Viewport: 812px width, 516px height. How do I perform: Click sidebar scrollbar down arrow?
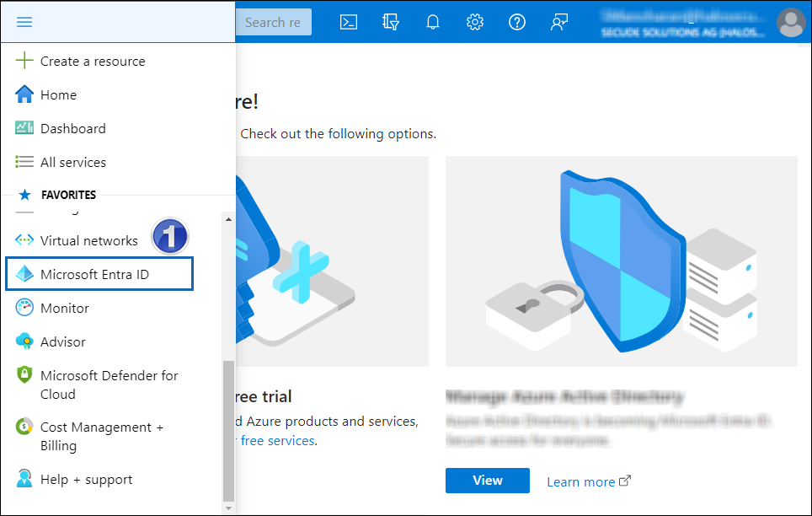coord(228,508)
